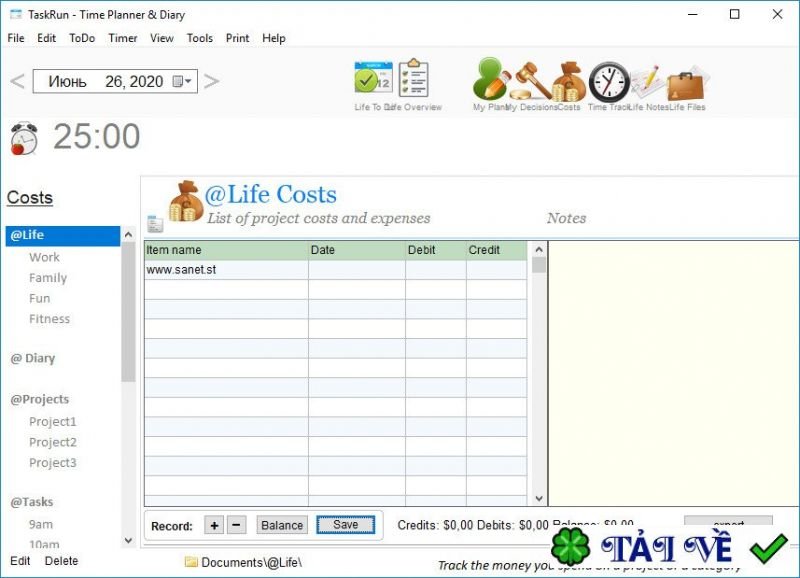Select Project3 in the sidebar
Viewport: 800px width, 578px height.
53,463
